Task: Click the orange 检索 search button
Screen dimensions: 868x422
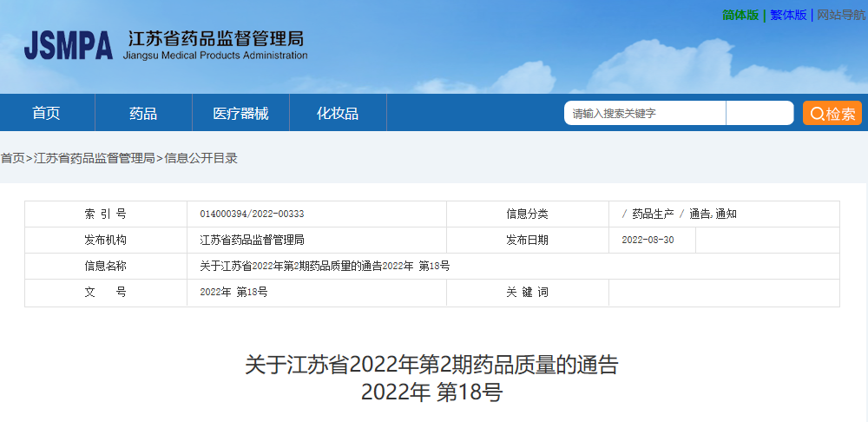Action: click(832, 113)
